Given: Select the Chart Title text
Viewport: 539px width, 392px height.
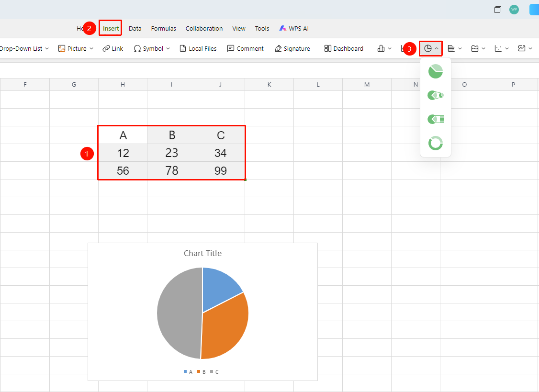Looking at the screenshot, I should (203, 253).
